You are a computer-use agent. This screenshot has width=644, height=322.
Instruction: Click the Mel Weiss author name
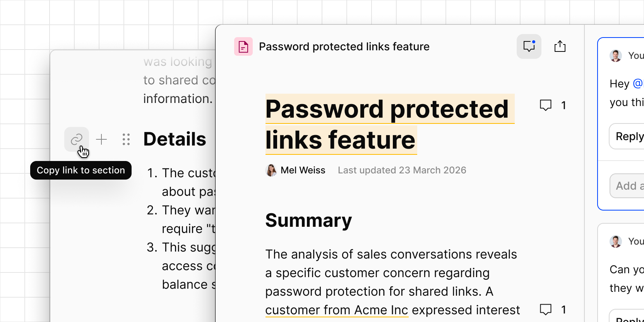point(303,170)
